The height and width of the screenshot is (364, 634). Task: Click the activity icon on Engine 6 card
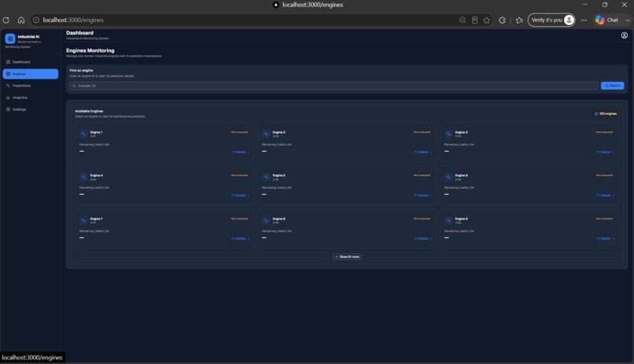448,178
